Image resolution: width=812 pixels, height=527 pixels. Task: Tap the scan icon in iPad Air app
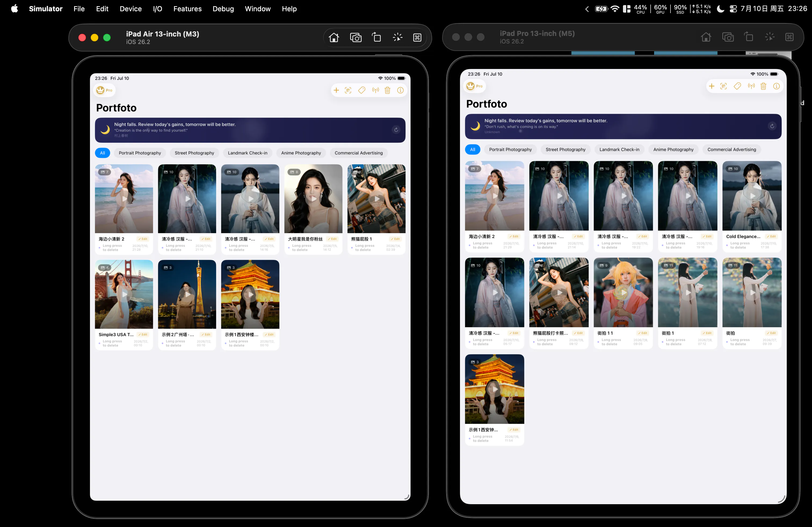point(348,90)
